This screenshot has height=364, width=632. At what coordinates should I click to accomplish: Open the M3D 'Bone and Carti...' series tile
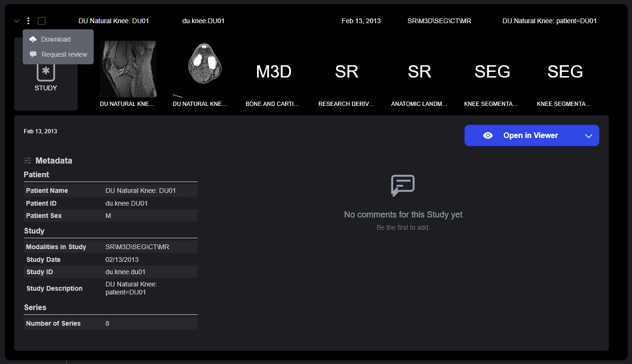[x=273, y=72]
